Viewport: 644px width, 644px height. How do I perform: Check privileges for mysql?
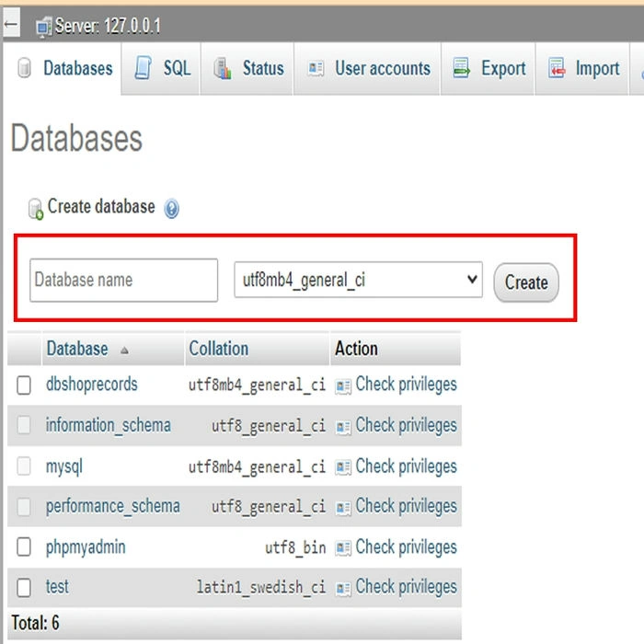coord(406,466)
